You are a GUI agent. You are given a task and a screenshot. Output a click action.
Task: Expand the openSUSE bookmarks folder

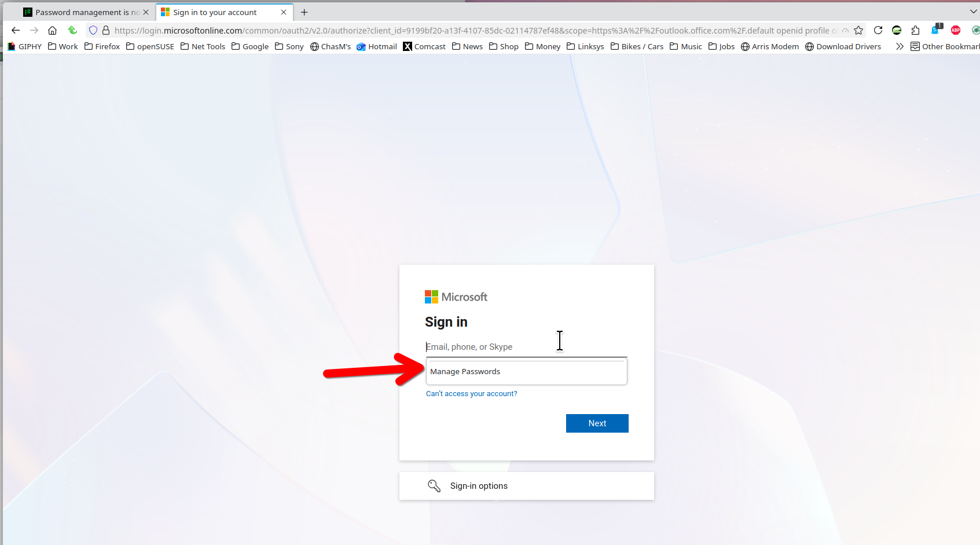click(x=151, y=46)
